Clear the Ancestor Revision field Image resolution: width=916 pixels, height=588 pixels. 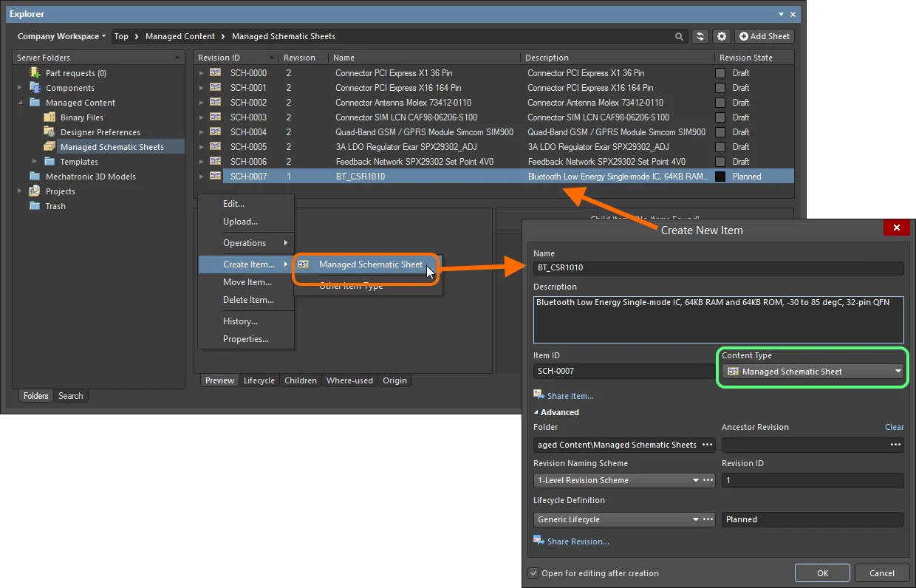pos(893,427)
